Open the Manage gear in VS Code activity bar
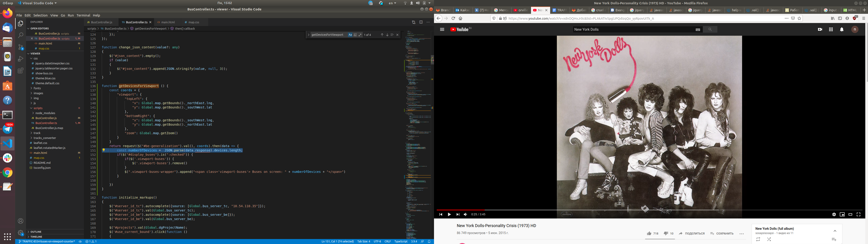The image size is (868, 244). [x=21, y=233]
